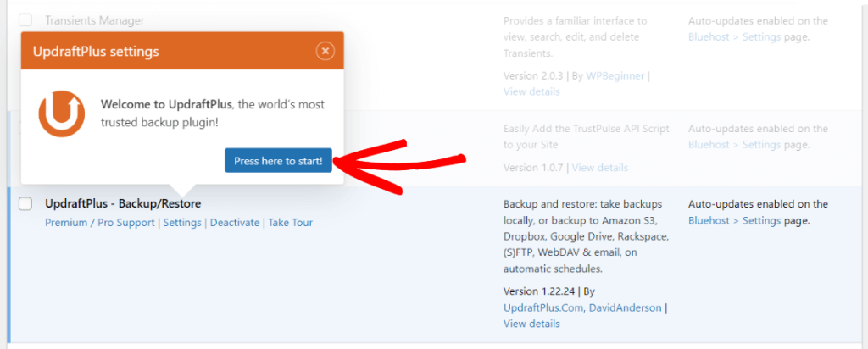Select the 'Transients Manager' plugin title

pyautogui.click(x=95, y=20)
